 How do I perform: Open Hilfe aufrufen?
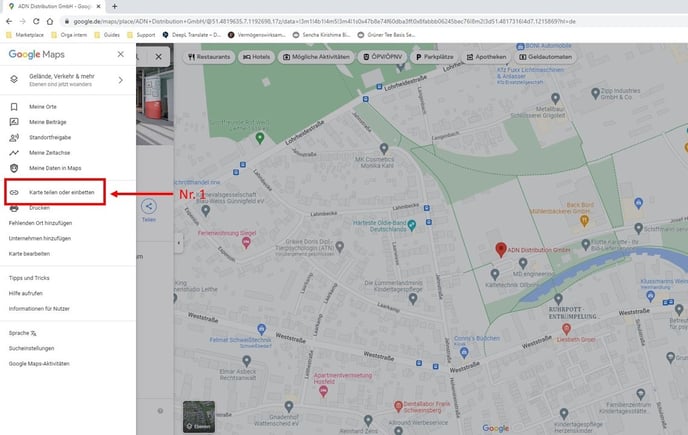click(25, 293)
